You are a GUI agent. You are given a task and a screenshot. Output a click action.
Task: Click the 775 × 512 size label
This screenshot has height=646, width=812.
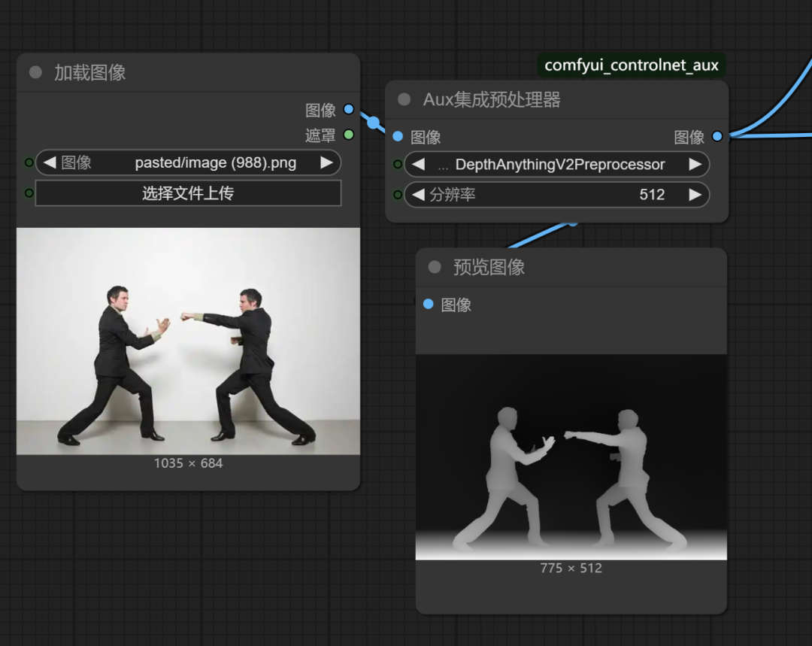[x=571, y=569]
